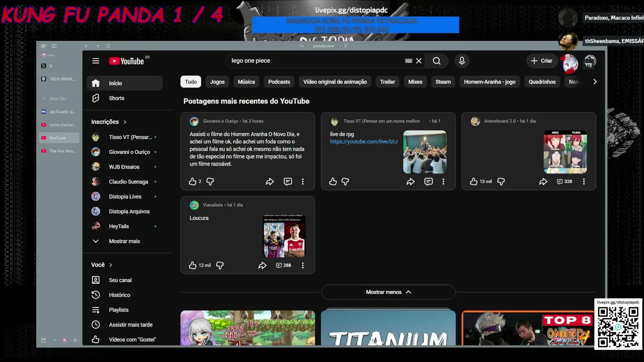
Task: Show more filter chips with right arrow
Action: click(595, 82)
